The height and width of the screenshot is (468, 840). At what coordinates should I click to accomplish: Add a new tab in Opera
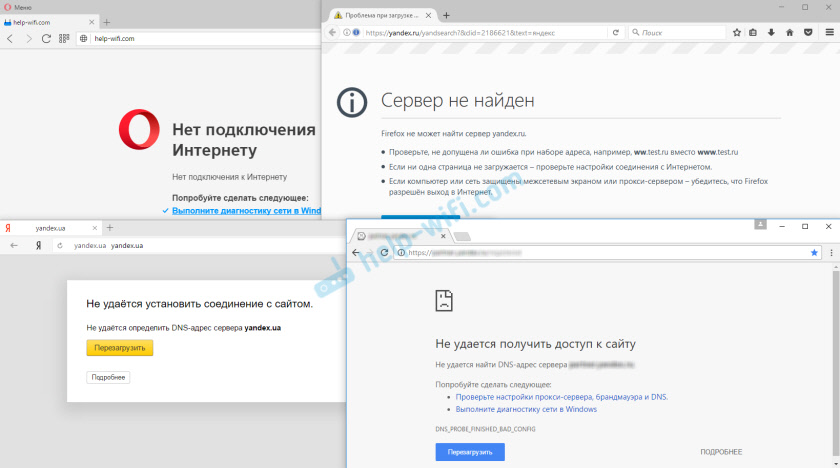coord(107,22)
